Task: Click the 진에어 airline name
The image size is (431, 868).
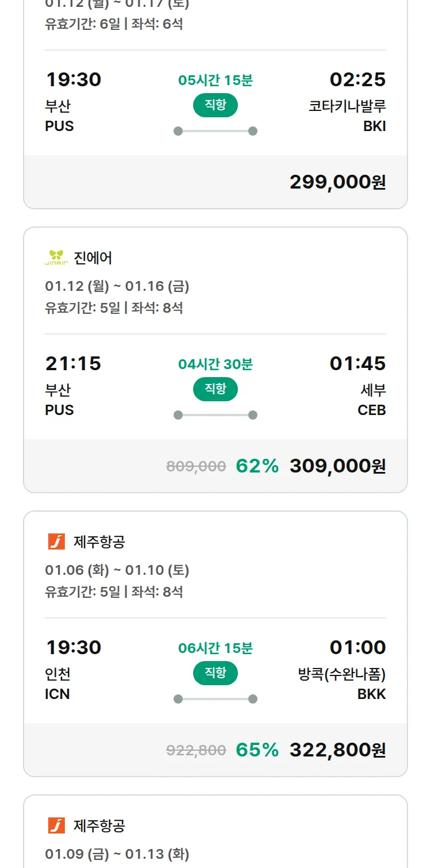Action: pos(93,258)
